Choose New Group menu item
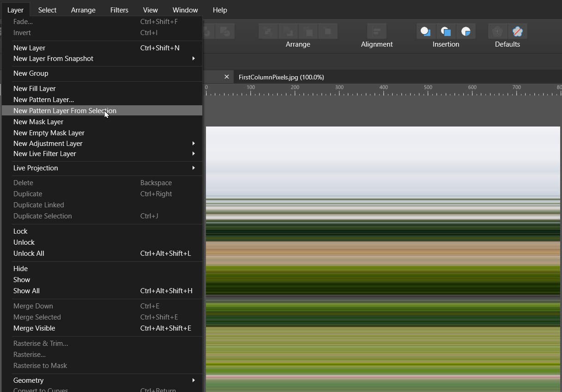This screenshot has height=392, width=562. click(102, 73)
